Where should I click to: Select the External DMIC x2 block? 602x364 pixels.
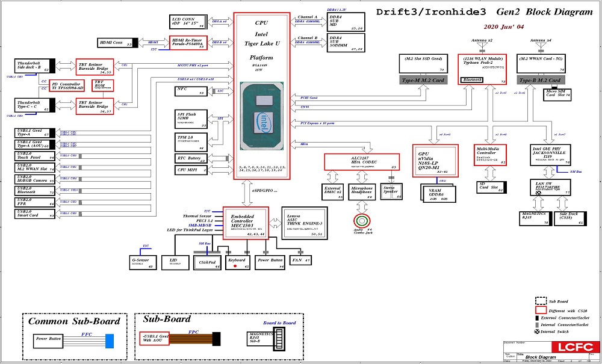[x=333, y=192]
